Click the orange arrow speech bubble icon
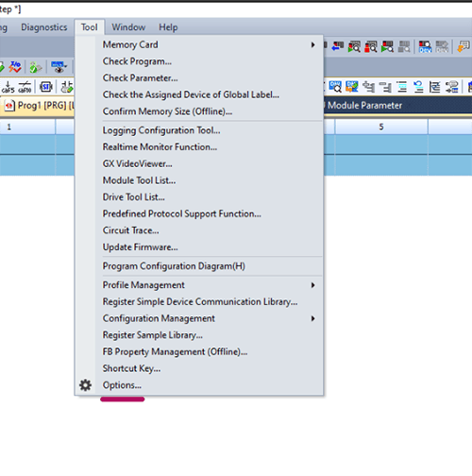Screen dimensions: 472x476 point(464,46)
